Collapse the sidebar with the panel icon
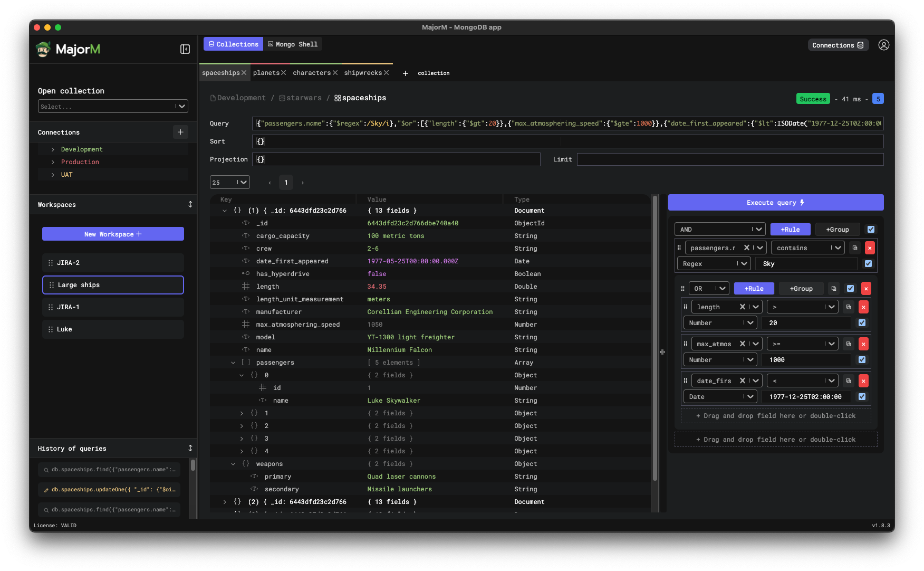The width and height of the screenshot is (924, 571). [185, 49]
